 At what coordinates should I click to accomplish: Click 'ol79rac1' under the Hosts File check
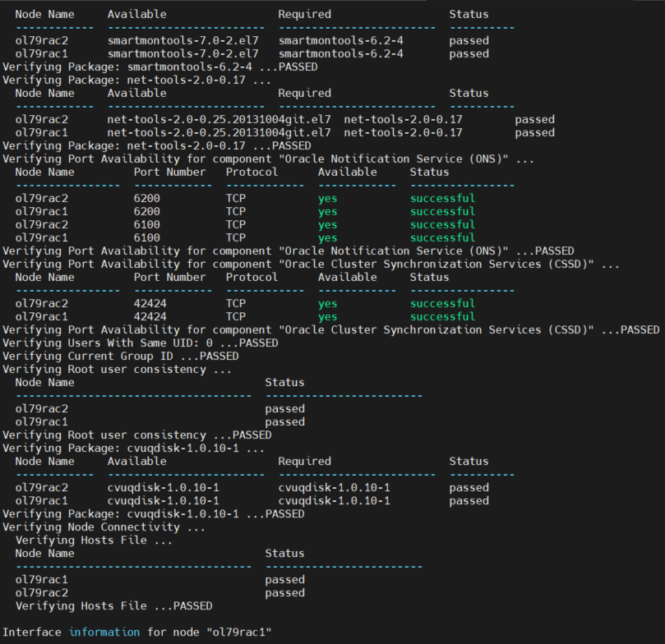pos(42,579)
